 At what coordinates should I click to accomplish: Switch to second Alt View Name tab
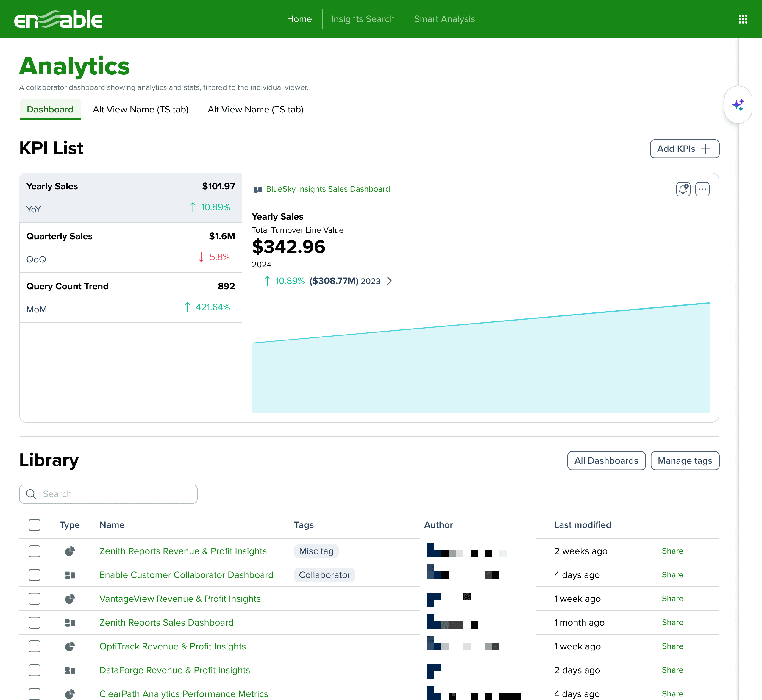(255, 110)
